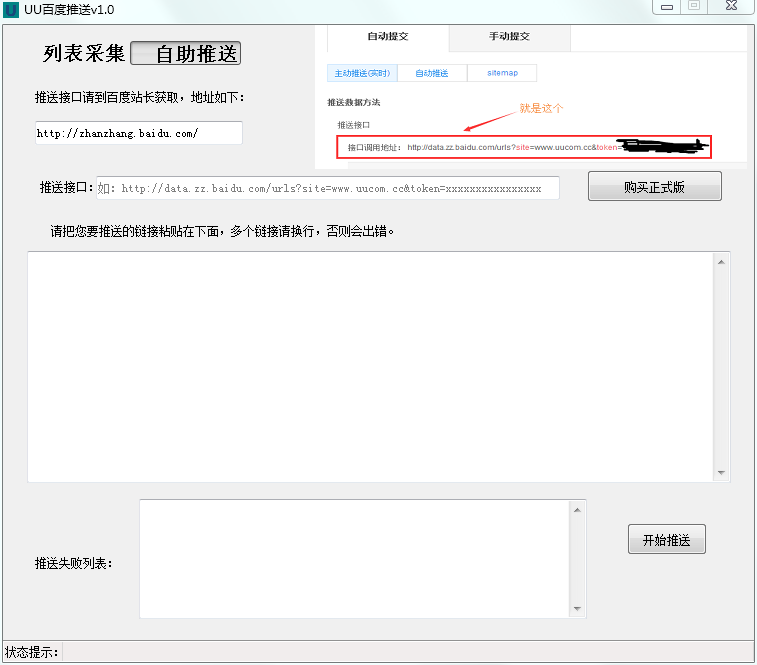757x665 pixels.
Task: Select the 自助推送 tab button
Action: tap(186, 53)
